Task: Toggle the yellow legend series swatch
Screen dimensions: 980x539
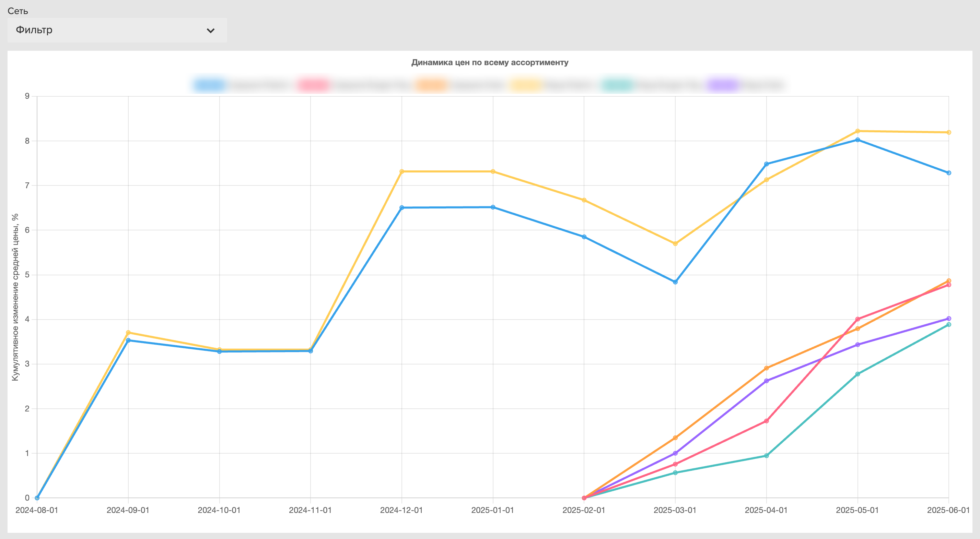Action: click(x=526, y=85)
